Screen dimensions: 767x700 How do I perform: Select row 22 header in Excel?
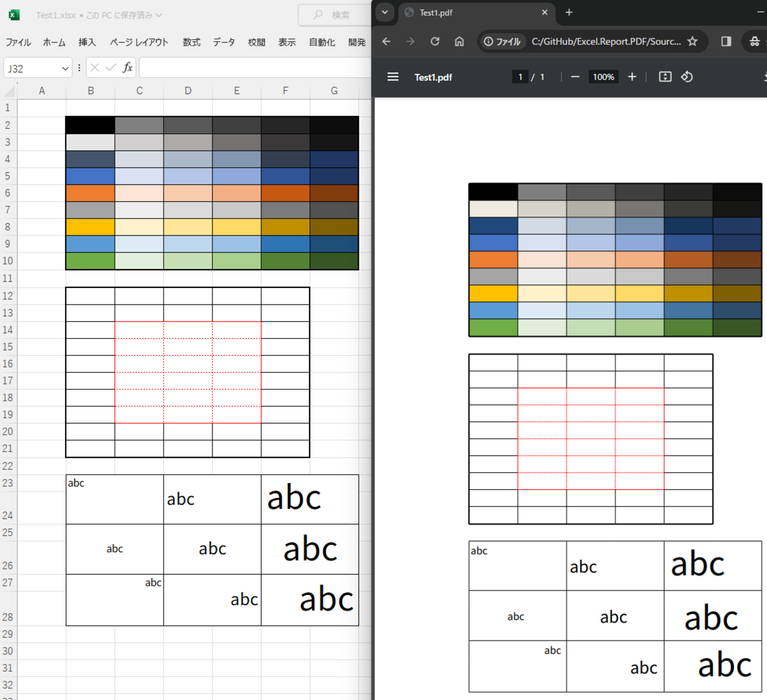[8, 466]
